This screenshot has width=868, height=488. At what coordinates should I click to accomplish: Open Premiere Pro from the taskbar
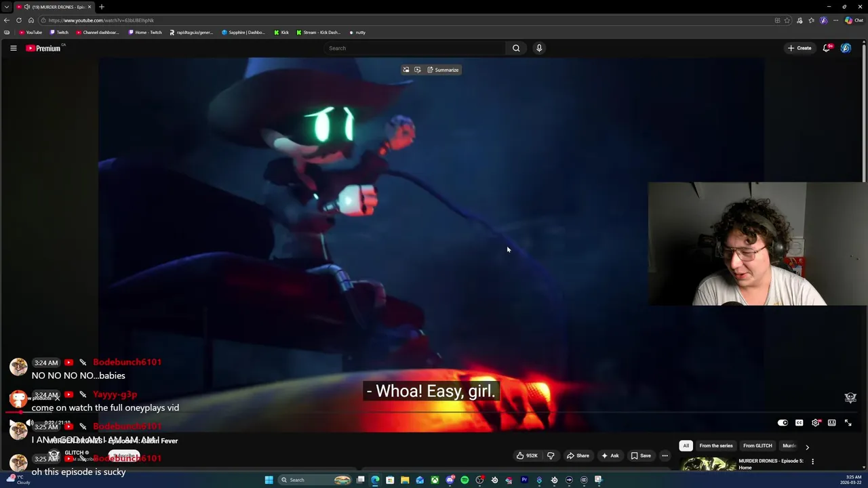coord(524,480)
